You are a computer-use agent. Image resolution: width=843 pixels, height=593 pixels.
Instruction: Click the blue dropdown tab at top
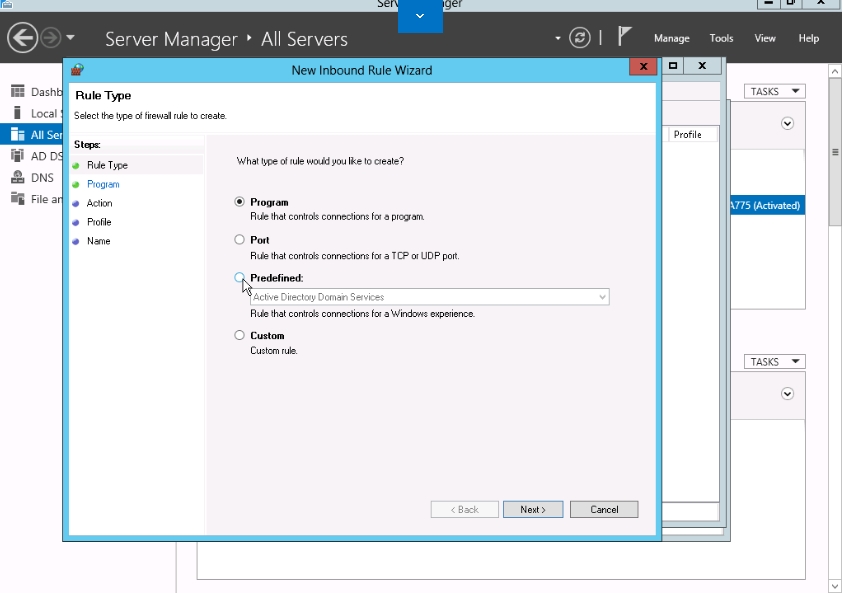[420, 16]
